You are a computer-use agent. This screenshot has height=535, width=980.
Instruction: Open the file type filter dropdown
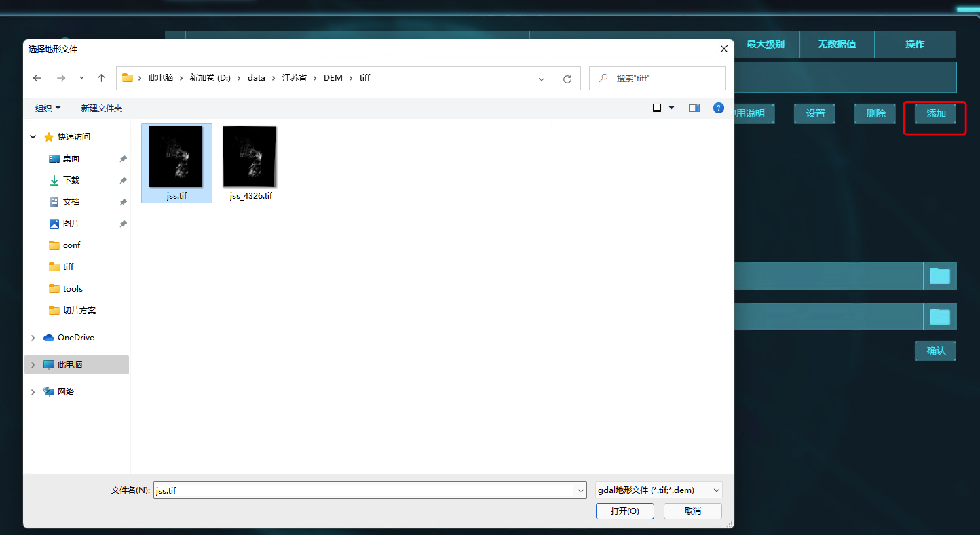pyautogui.click(x=658, y=490)
